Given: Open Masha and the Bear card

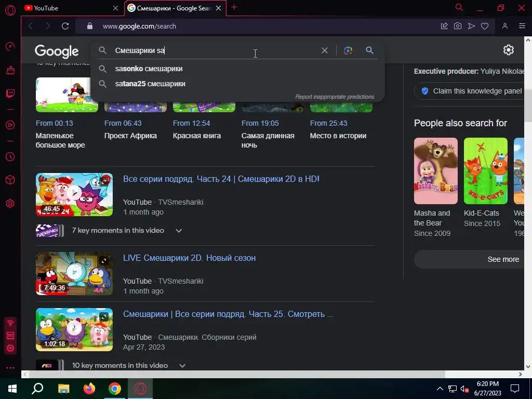Looking at the screenshot, I should tap(436, 187).
